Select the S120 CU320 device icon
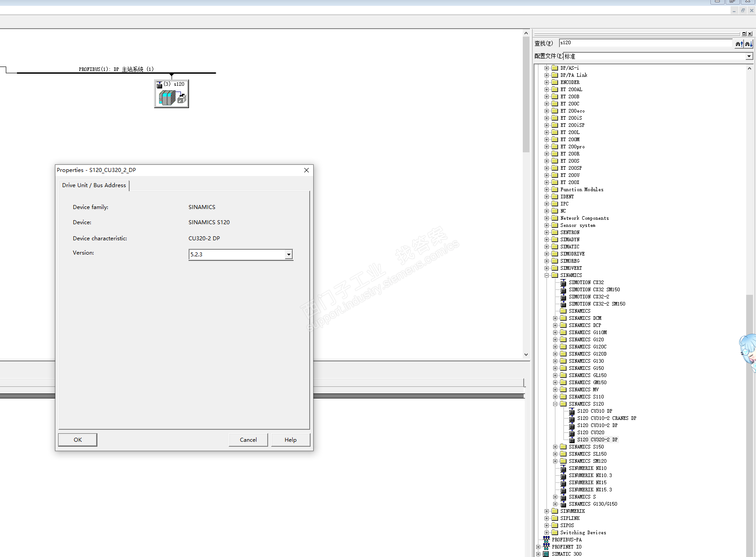Image resolution: width=756 pixels, height=557 pixels. point(572,432)
